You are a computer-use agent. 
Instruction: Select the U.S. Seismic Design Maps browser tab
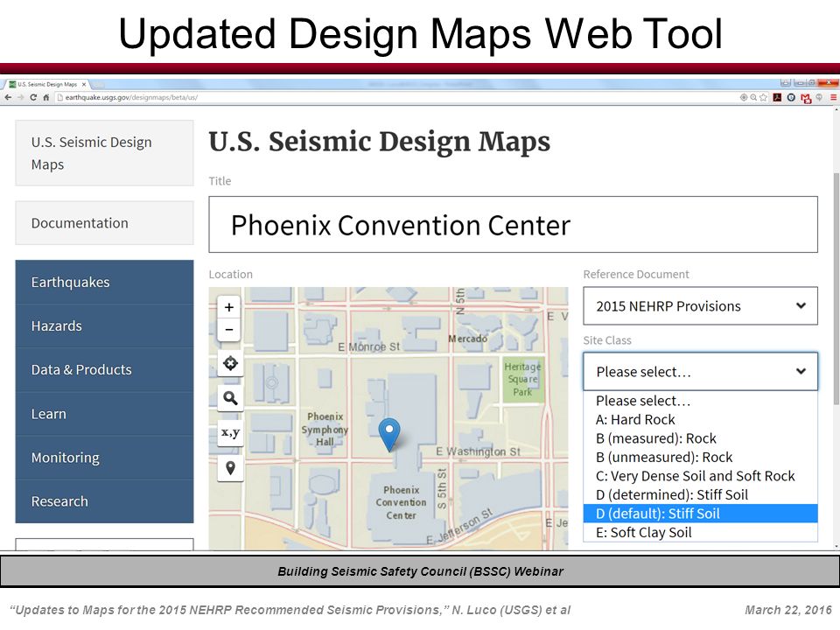pyautogui.click(x=46, y=84)
